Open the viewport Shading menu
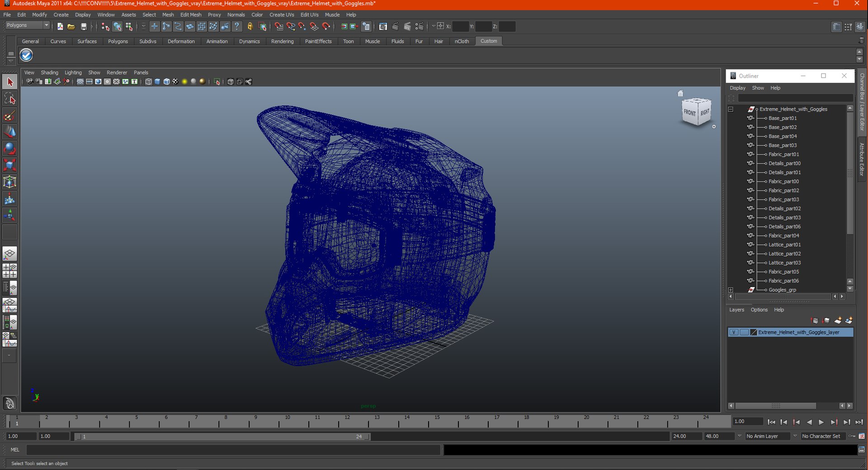Image resolution: width=868 pixels, height=470 pixels. coord(49,73)
